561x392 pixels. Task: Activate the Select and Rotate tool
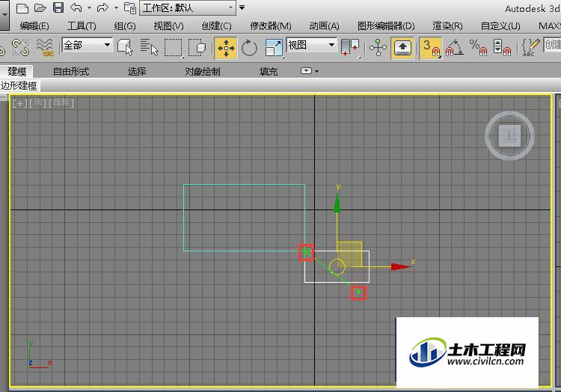[249, 48]
